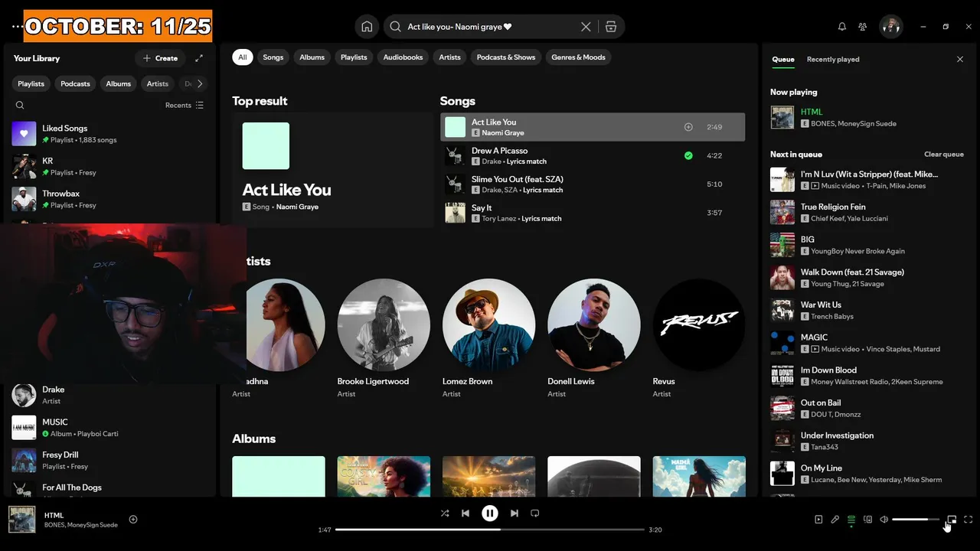The width and height of the screenshot is (980, 551).
Task: Open user profile avatar
Action: (891, 27)
